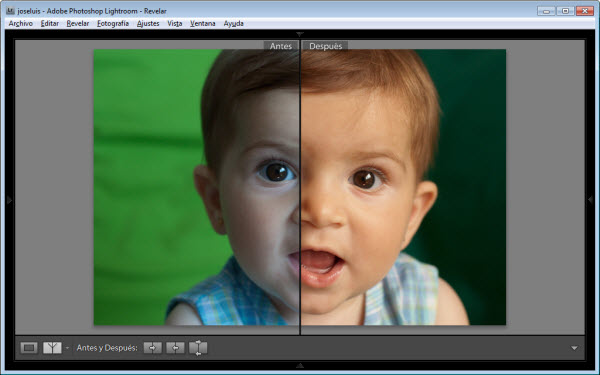
Task: Click the Lightroom title bar icon
Action: (10, 11)
